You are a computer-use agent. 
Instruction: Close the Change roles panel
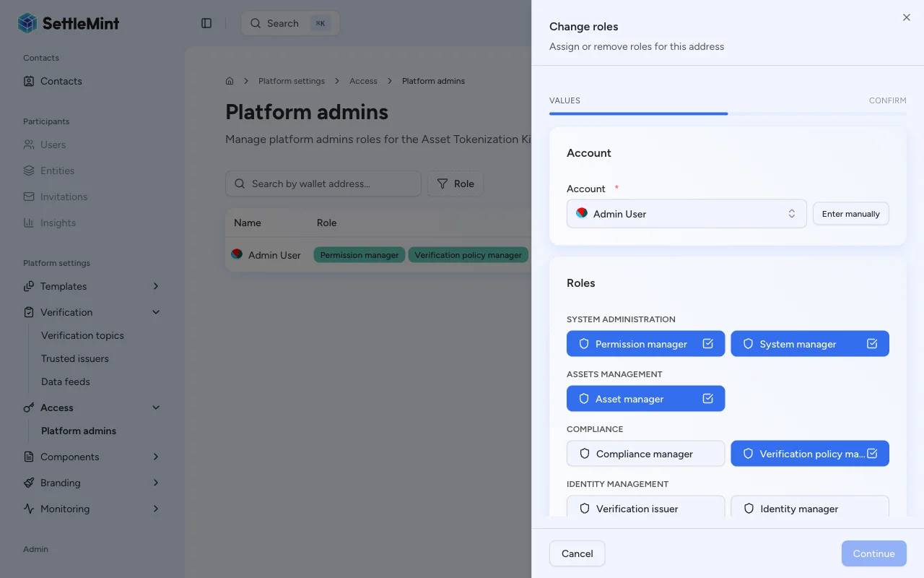907,17
